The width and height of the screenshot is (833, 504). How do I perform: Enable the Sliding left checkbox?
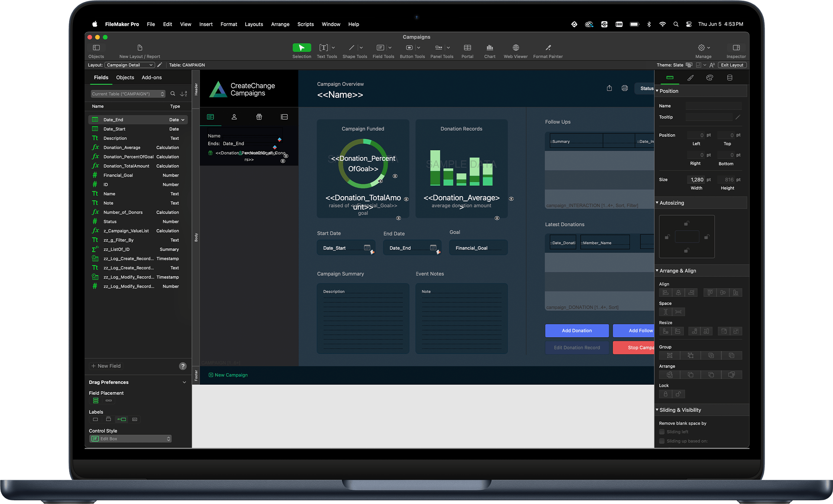pos(662,432)
